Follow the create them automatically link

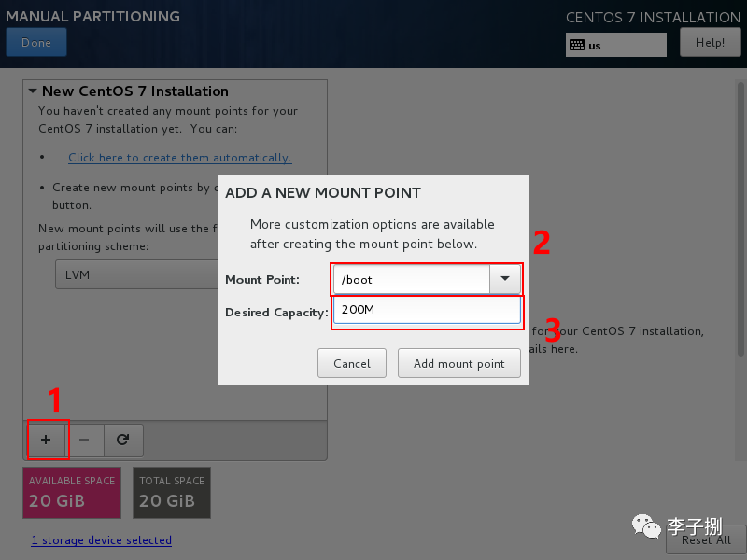coord(179,158)
